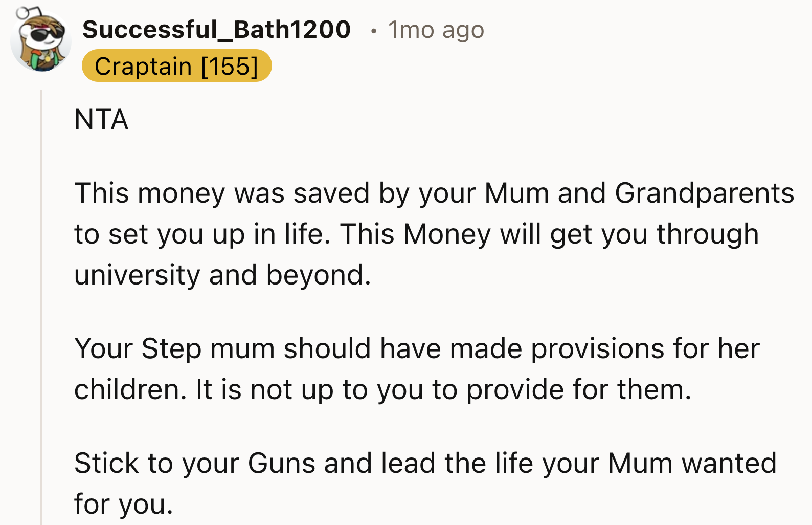Image resolution: width=812 pixels, height=525 pixels.
Task: Open Successful_Bath1200's profile page
Action: 217,30
